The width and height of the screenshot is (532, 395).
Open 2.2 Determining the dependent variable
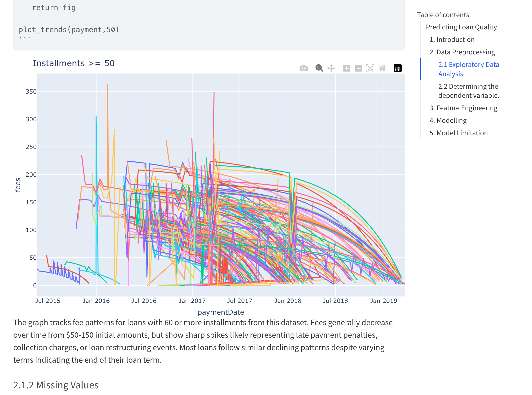point(469,91)
